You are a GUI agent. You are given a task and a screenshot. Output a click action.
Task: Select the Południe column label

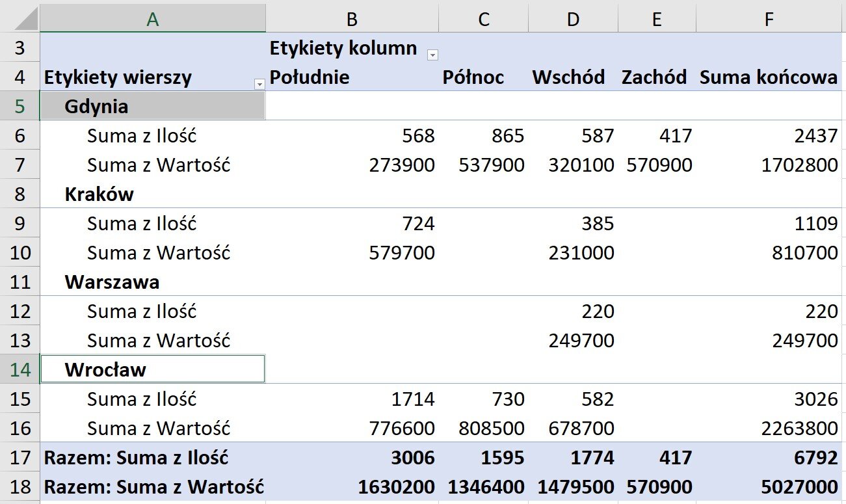pyautogui.click(x=352, y=77)
